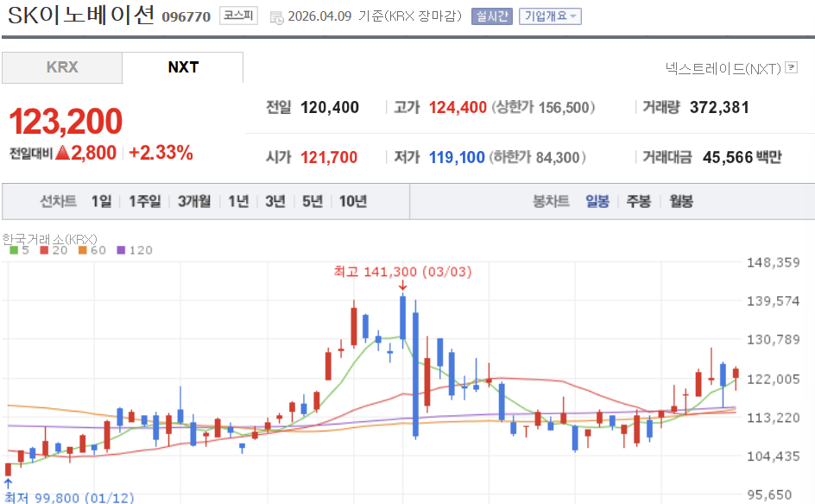Click the stock name SK이노베이션 heading

coord(81,15)
